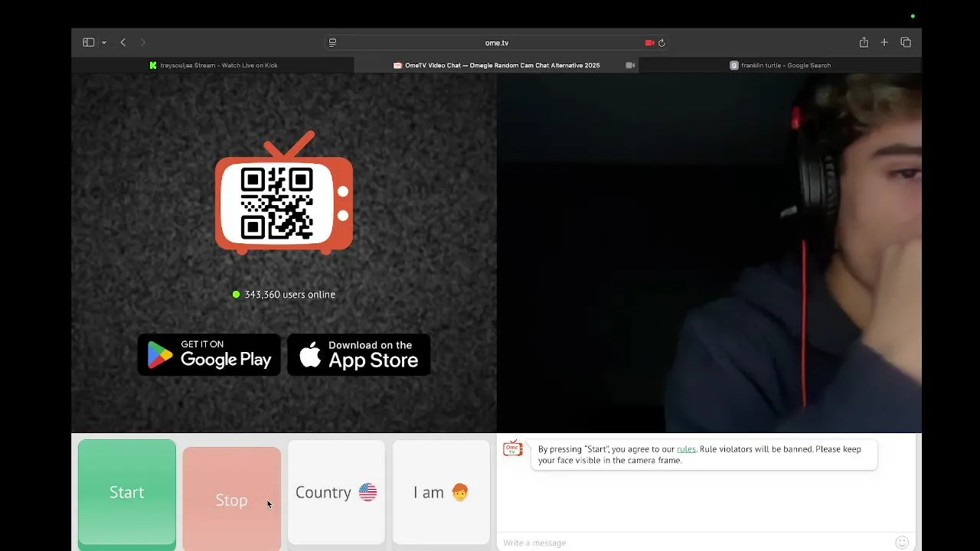Open the emoji picker
Screen dimensions: 980x551
[x=902, y=543]
